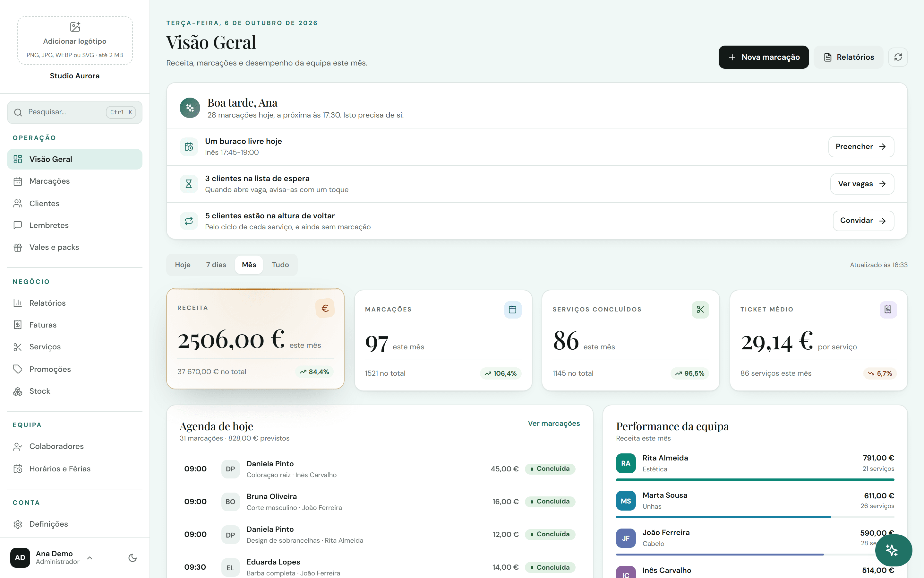The width and height of the screenshot is (924, 578).
Task: Open Marcações in the sidebar
Action: point(74,181)
